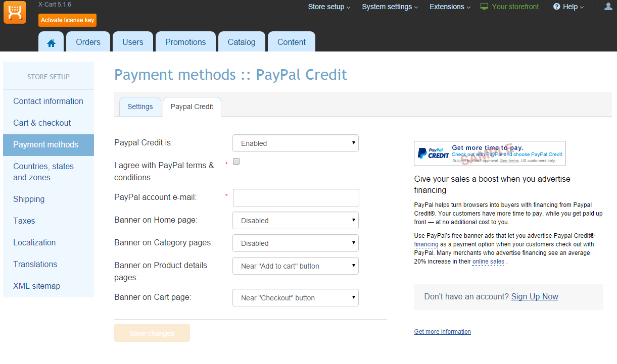The width and height of the screenshot is (617, 364).
Task: Click the STORE SETUP sidebar heading
Action: (x=49, y=77)
